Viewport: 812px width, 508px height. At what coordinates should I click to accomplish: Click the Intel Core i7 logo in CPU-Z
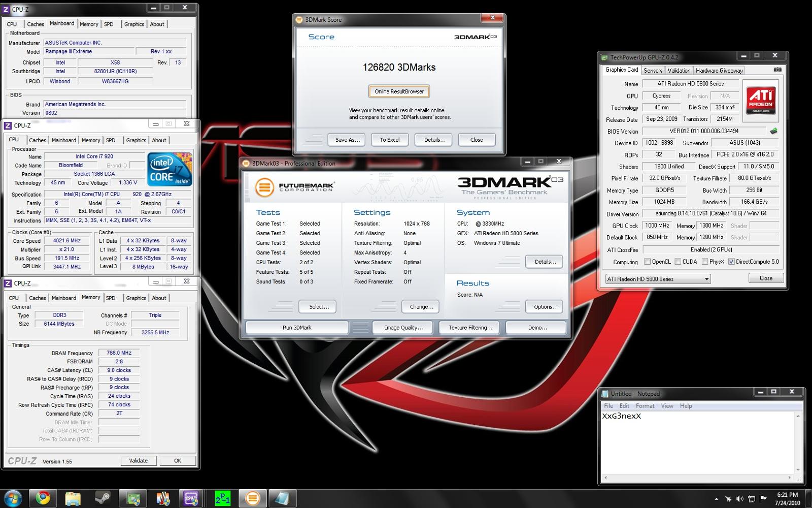click(x=170, y=169)
